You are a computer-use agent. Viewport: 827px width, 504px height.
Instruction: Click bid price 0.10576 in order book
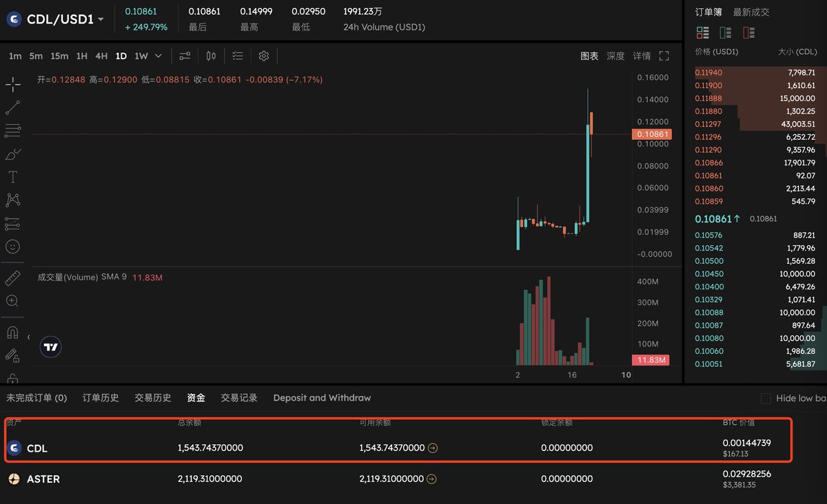pos(708,235)
